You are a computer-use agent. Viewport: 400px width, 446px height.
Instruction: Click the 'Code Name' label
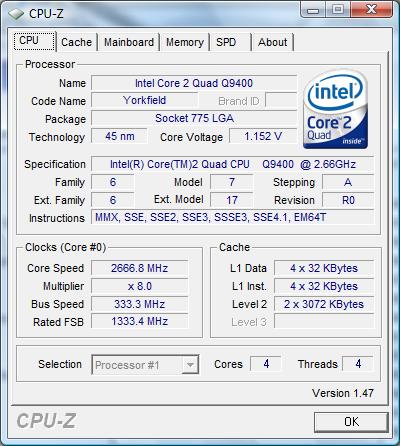pyautogui.click(x=58, y=101)
